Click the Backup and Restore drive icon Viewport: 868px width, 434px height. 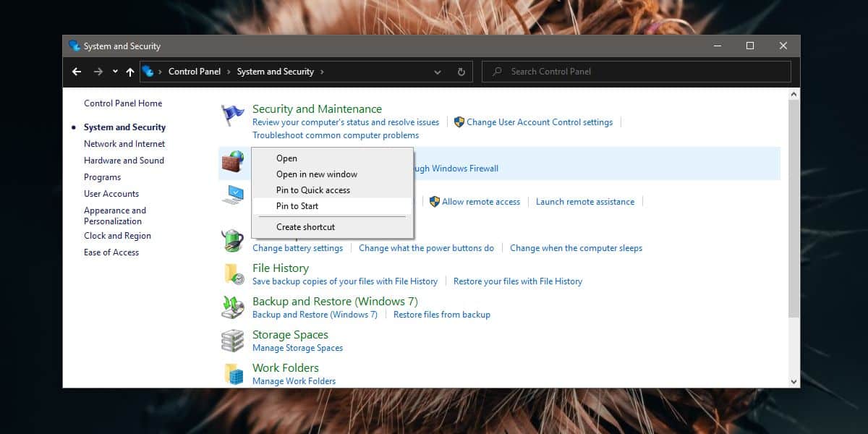[x=233, y=307]
